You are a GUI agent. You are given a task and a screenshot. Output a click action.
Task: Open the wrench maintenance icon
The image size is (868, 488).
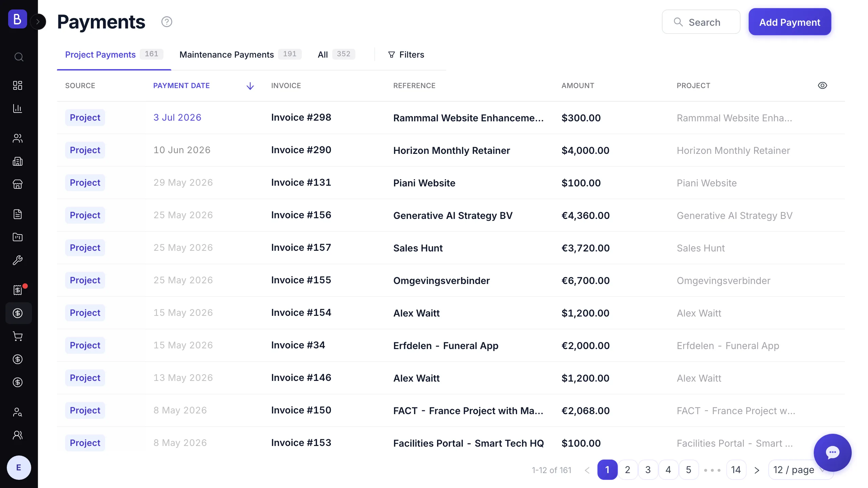pos(18,260)
